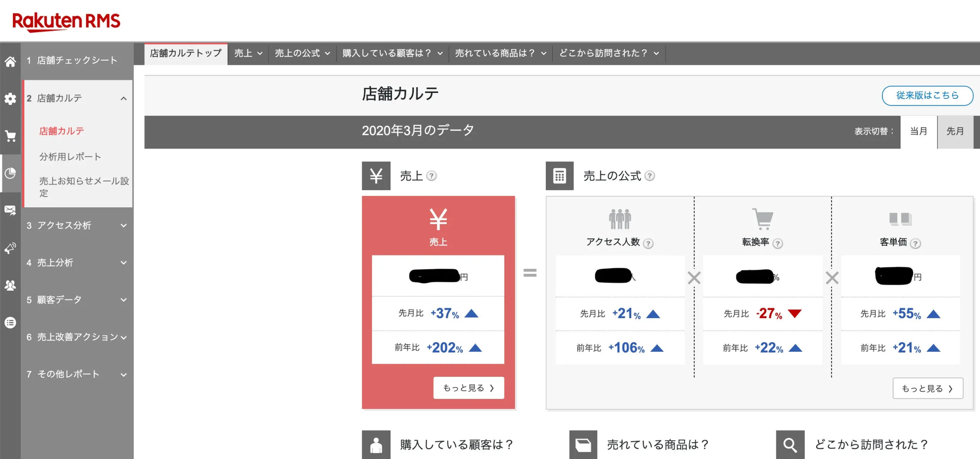
Task: Click the person icon beside 購入している顧客は？
Action: tap(376, 445)
